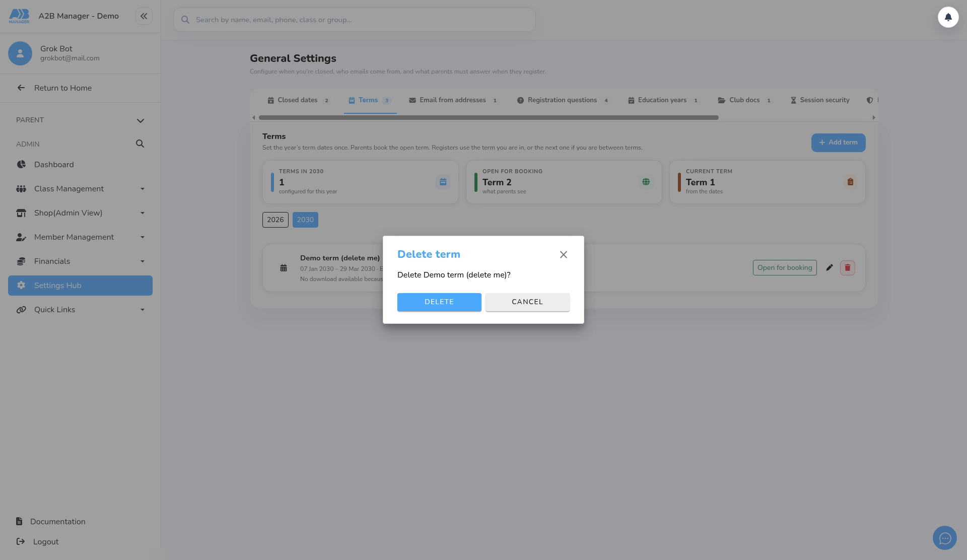Click the Settings Hub gear icon
Image resolution: width=967 pixels, height=560 pixels.
click(x=21, y=286)
